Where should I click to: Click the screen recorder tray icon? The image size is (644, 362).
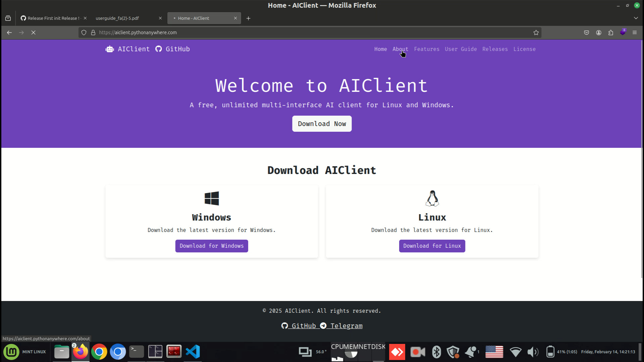coord(418,352)
